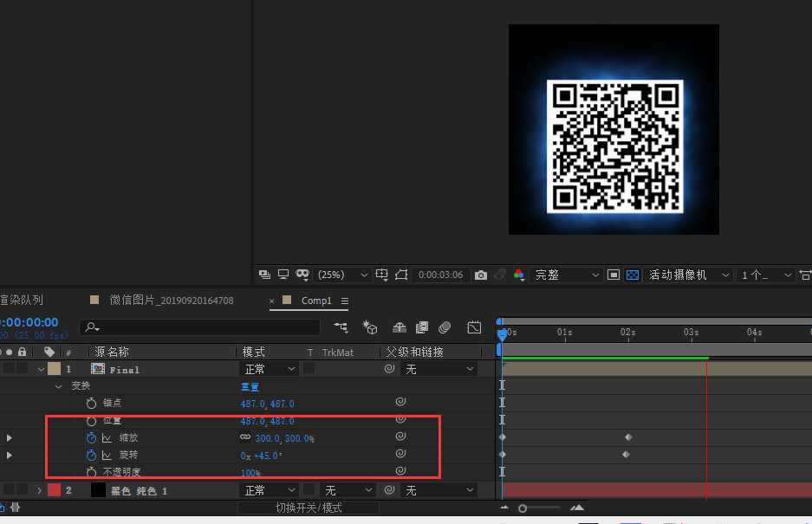812x524 pixels.
Task: Enable the frame blending icon
Action: click(x=422, y=327)
